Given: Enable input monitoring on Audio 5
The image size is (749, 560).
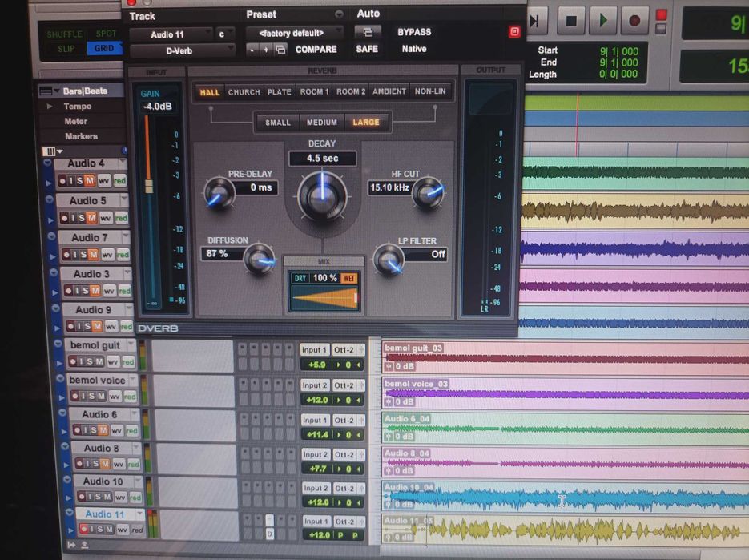Looking at the screenshot, I should click(x=73, y=219).
